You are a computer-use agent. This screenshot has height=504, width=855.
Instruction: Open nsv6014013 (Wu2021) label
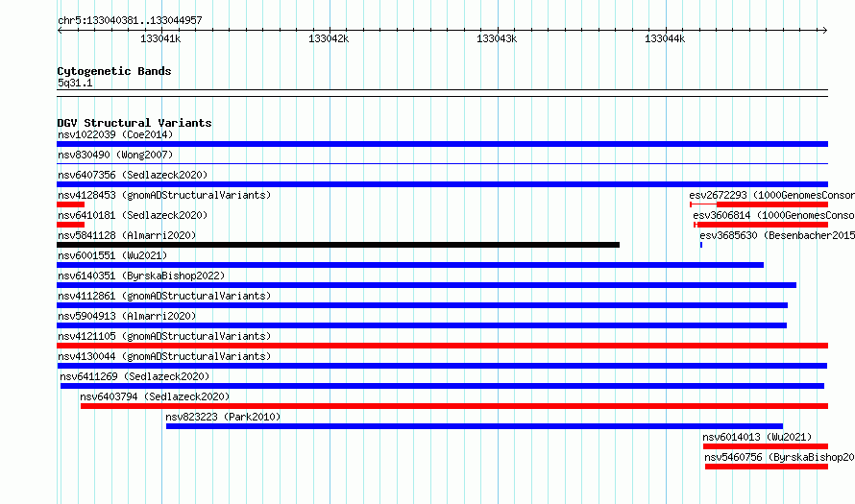tap(757, 437)
